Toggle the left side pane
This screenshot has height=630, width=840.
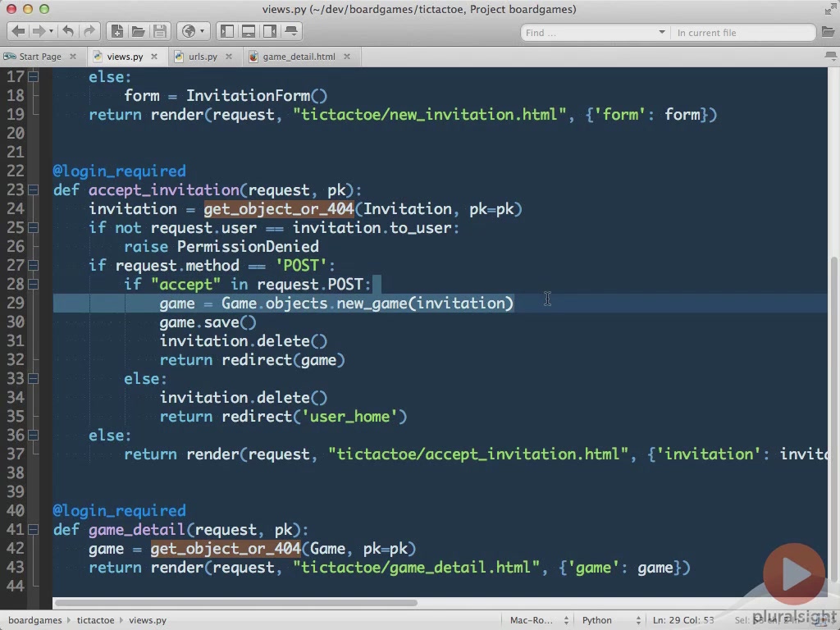tap(227, 32)
